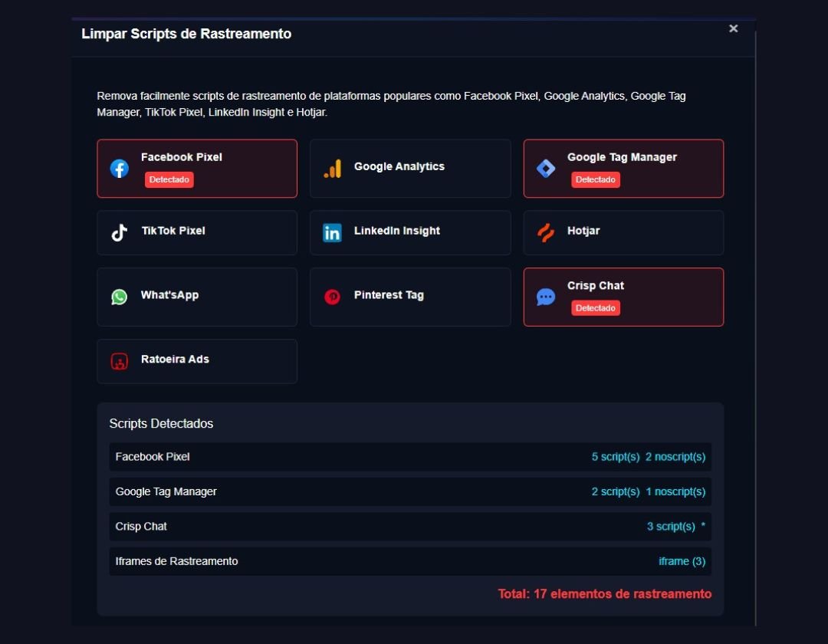The width and height of the screenshot is (828, 644).
Task: Click the Pinterest Tag logo icon
Action: pos(332,297)
